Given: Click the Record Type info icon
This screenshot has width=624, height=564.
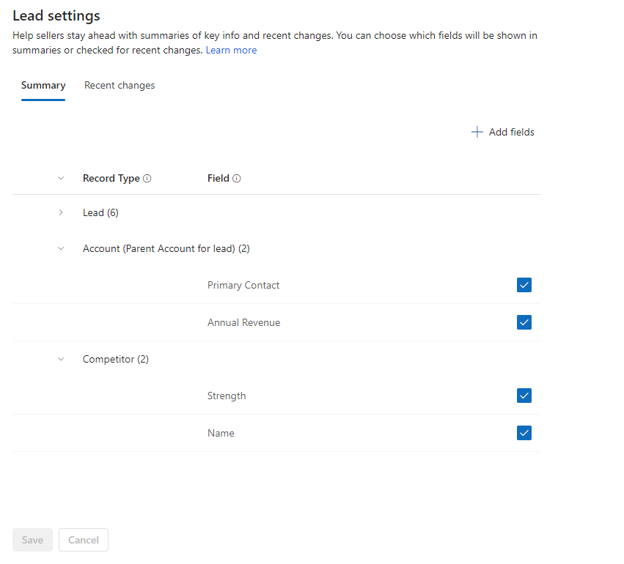Looking at the screenshot, I should [147, 179].
